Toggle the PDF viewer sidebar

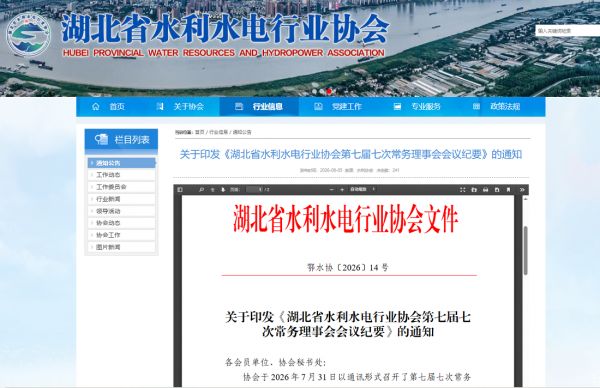(x=180, y=190)
